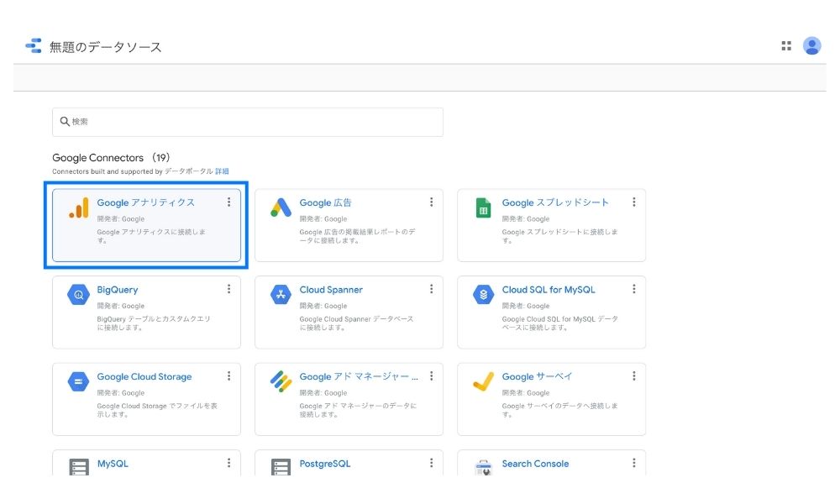Select the Cloud Spanner connector title

(x=331, y=290)
